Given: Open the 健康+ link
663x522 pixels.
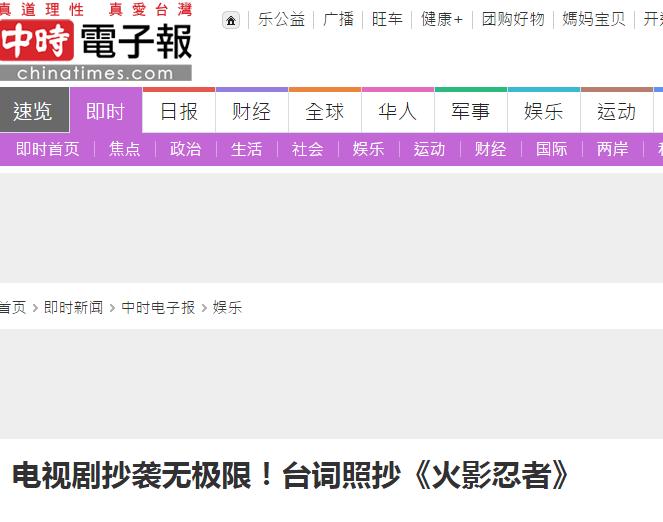Looking at the screenshot, I should pos(442,19).
